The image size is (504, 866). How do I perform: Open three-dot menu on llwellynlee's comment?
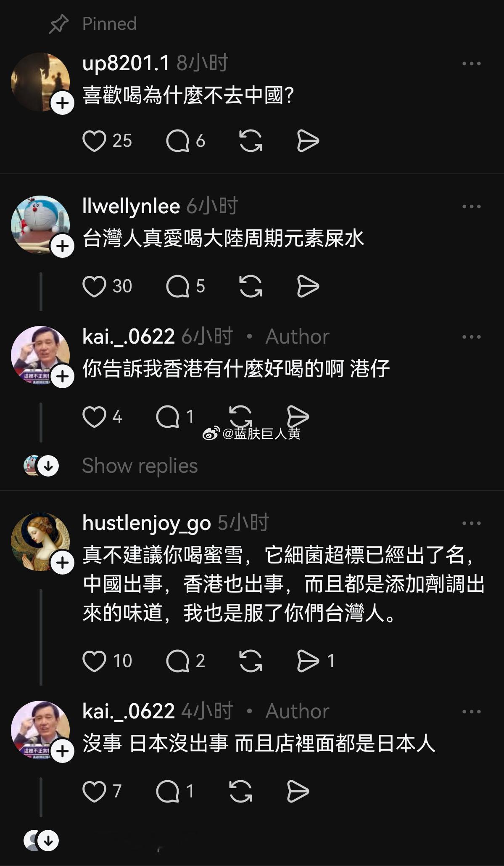click(471, 207)
